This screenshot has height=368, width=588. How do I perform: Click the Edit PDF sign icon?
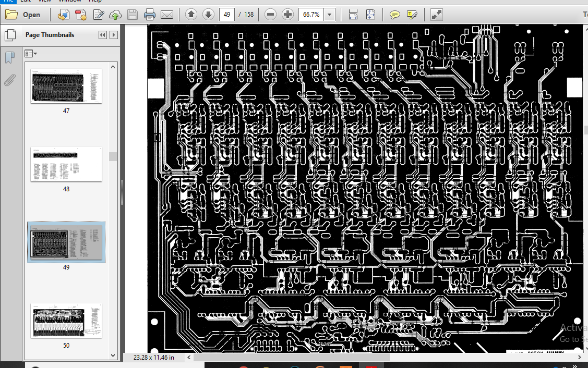click(98, 15)
